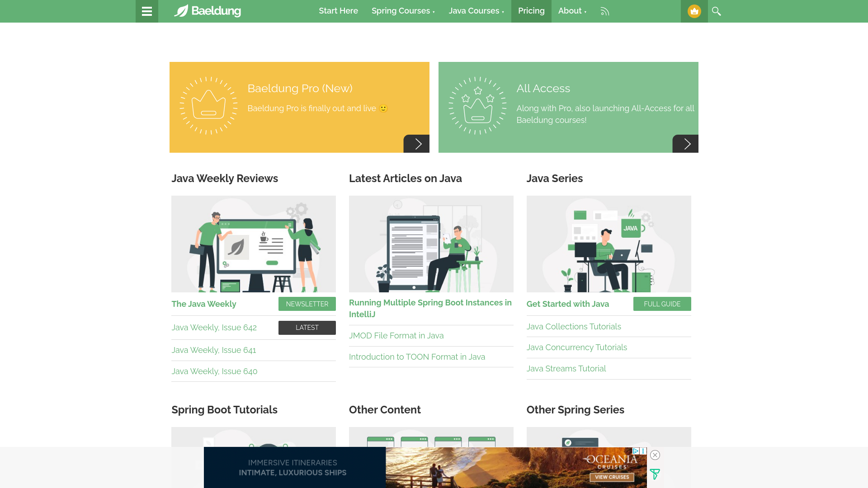Close the Oceania Cruises ad
This screenshot has width=868, height=488.
point(655,455)
